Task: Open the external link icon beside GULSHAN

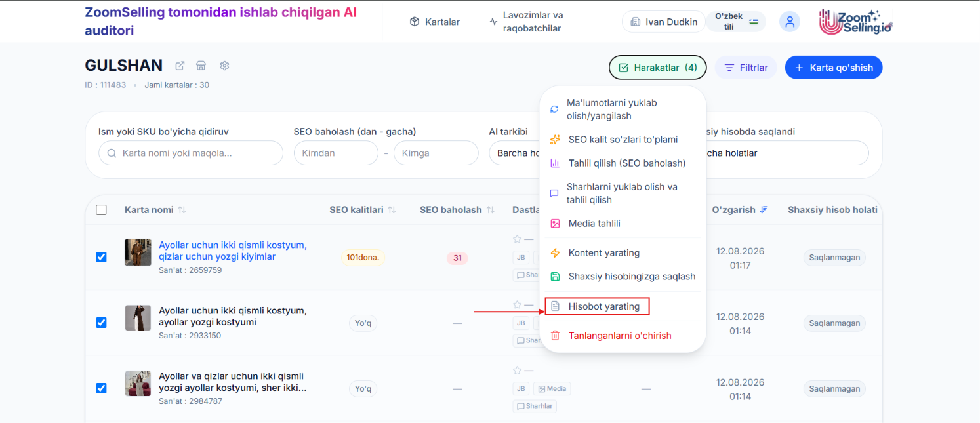Action: 180,66
